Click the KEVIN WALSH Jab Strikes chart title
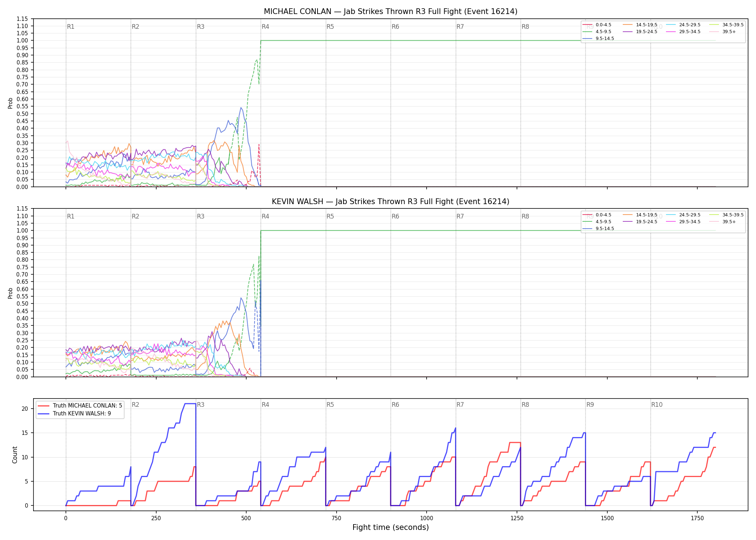 point(391,202)
